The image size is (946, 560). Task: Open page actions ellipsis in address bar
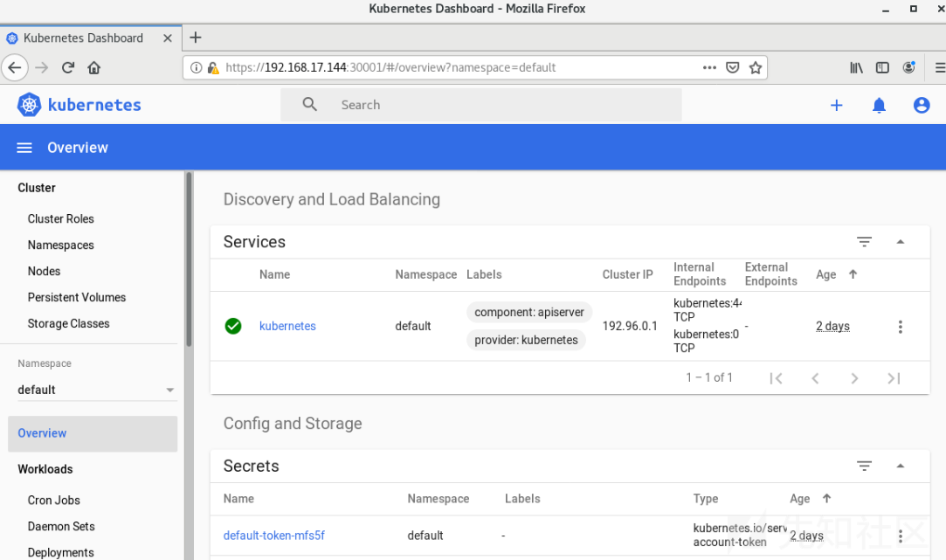coord(709,67)
